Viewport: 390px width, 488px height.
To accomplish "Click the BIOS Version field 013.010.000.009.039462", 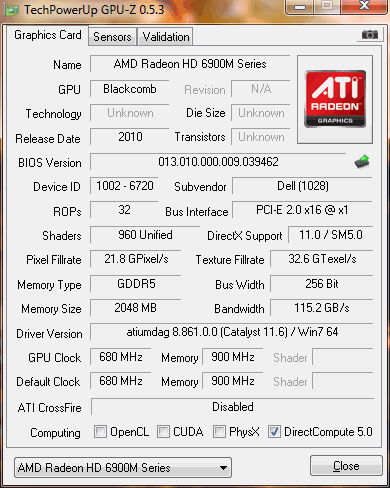I will point(218,162).
